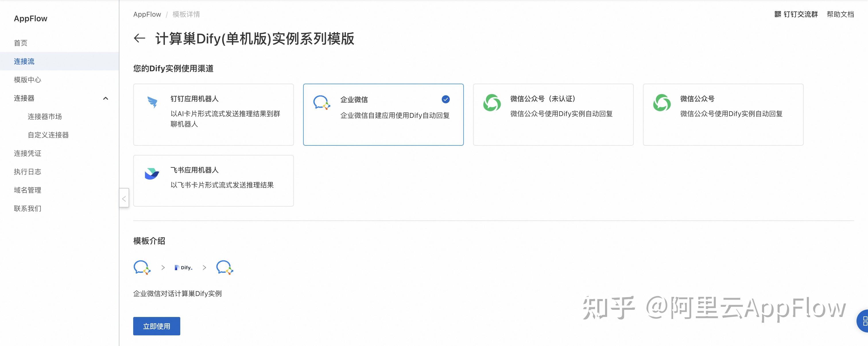Click the AppFlow breadcrumb link
Image resolution: width=868 pixels, height=346 pixels.
tap(147, 14)
